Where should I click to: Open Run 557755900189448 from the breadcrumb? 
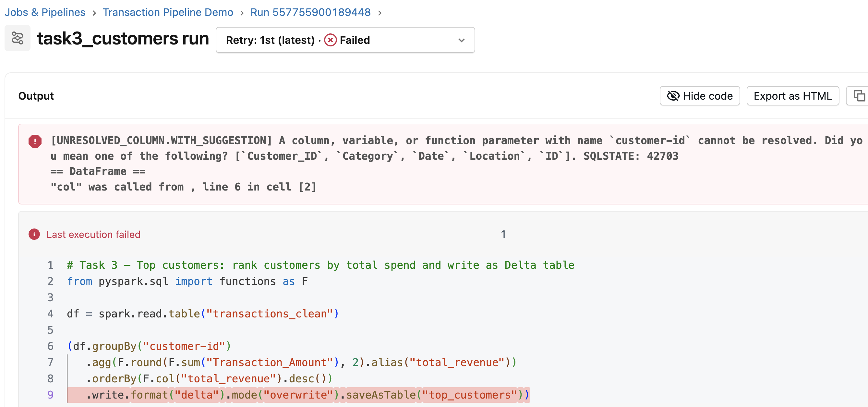(x=310, y=12)
